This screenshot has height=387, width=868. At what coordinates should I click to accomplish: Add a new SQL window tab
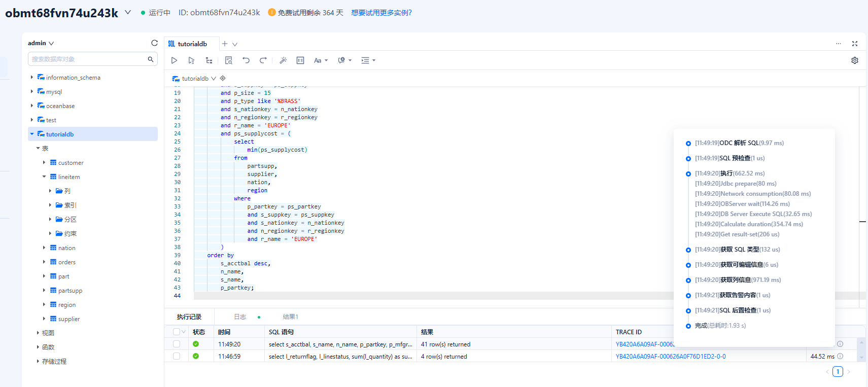click(x=225, y=44)
